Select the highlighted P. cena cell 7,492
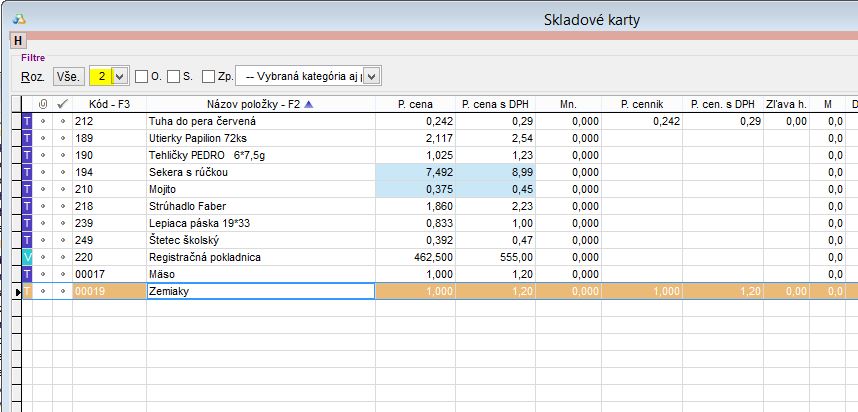Image resolution: width=858 pixels, height=412 pixels. (x=413, y=172)
